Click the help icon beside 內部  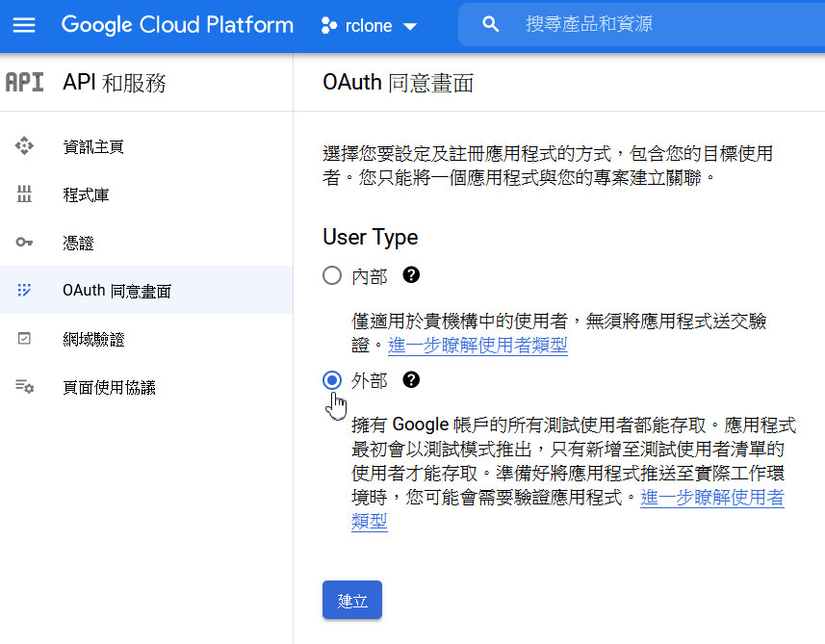pyautogui.click(x=411, y=275)
